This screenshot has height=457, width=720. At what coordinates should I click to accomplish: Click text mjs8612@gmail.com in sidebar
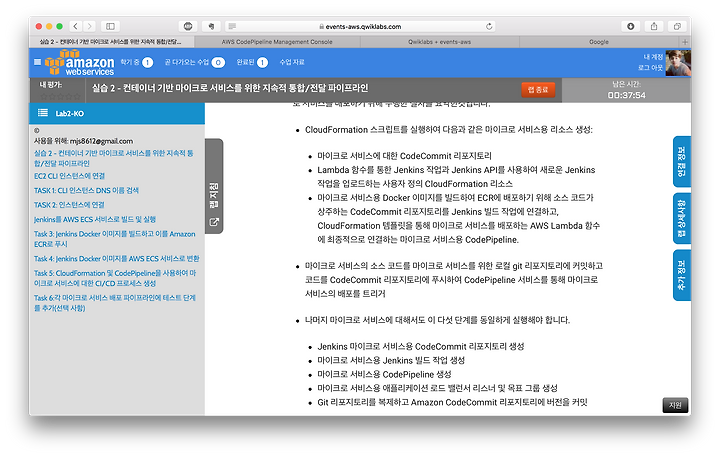click(101, 141)
